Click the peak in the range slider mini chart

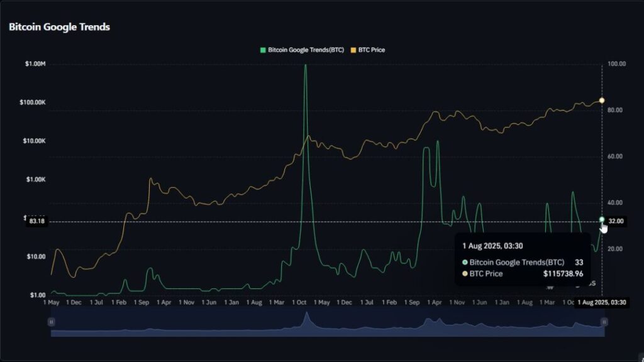point(306,314)
